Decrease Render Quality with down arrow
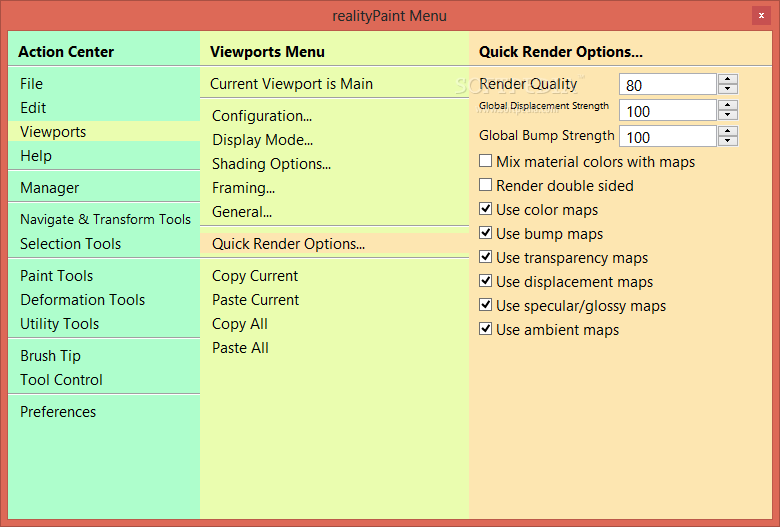780x527 pixels. [x=728, y=89]
